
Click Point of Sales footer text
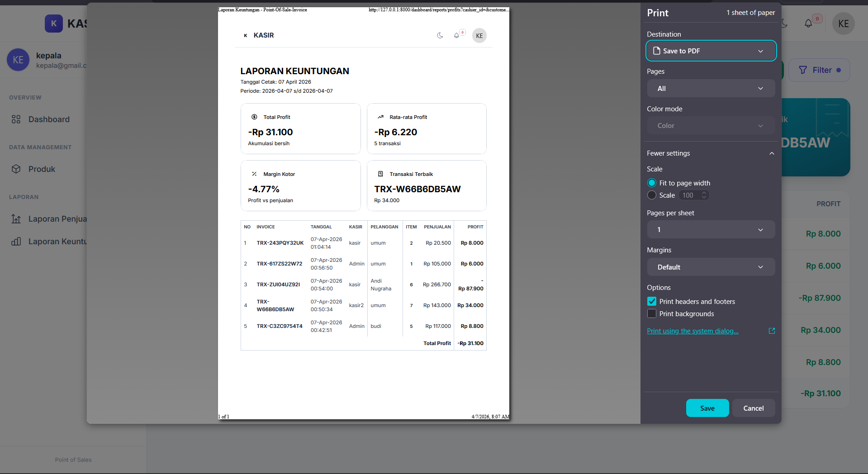pos(73,460)
